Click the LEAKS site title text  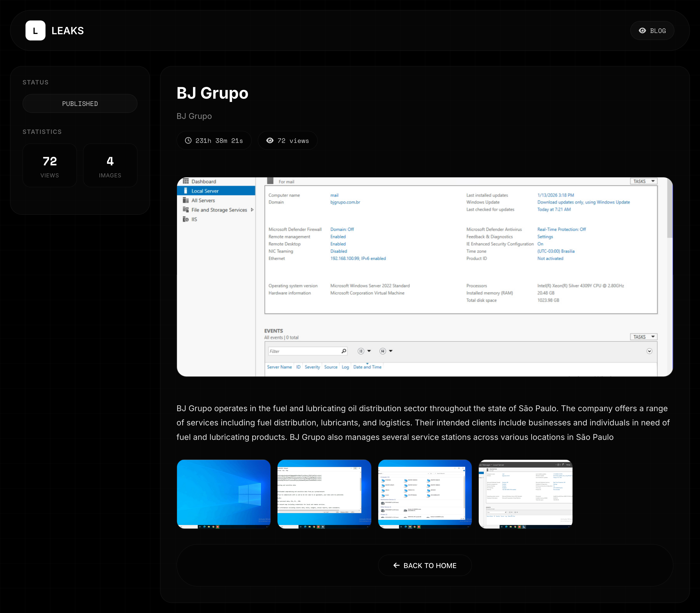[x=68, y=31]
